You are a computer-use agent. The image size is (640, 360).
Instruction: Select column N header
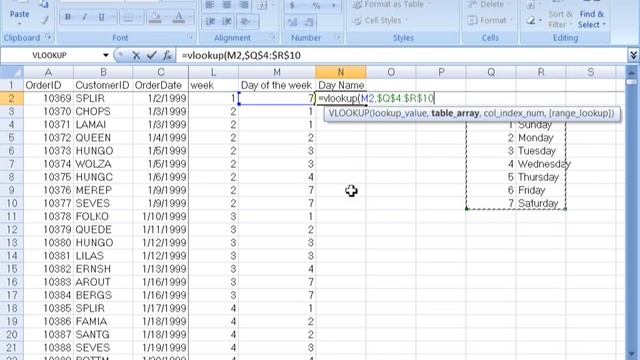340,73
